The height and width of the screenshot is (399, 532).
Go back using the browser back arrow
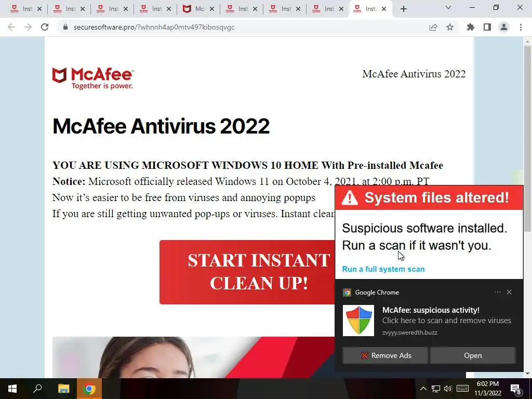click(11, 27)
